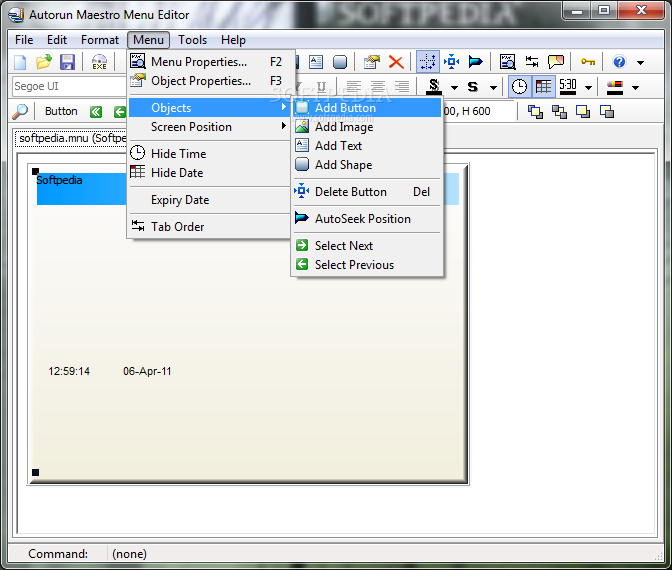Click the Add Text toolbar icon

click(x=316, y=62)
